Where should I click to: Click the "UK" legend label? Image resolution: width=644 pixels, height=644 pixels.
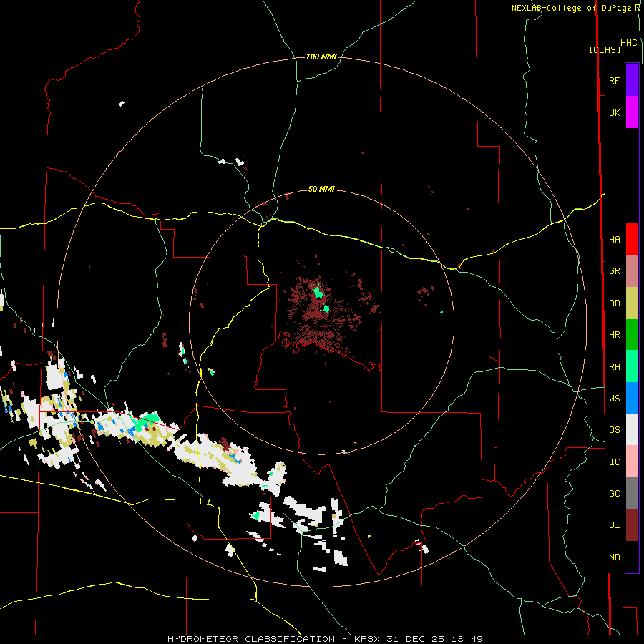pos(614,112)
